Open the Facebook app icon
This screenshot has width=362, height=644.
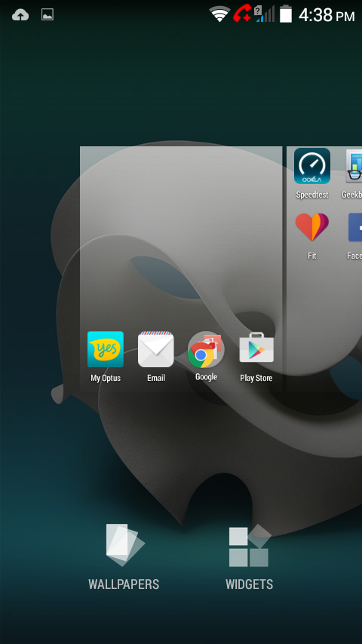[355, 227]
